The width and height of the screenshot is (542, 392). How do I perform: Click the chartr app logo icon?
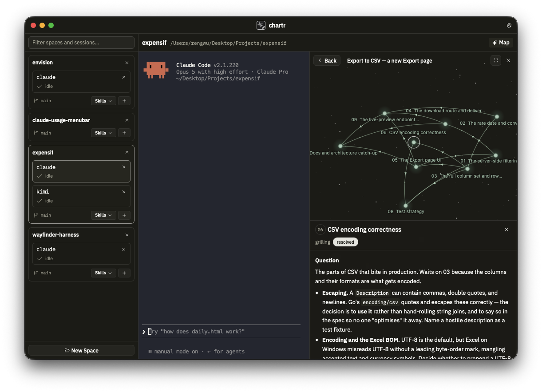[x=261, y=25]
